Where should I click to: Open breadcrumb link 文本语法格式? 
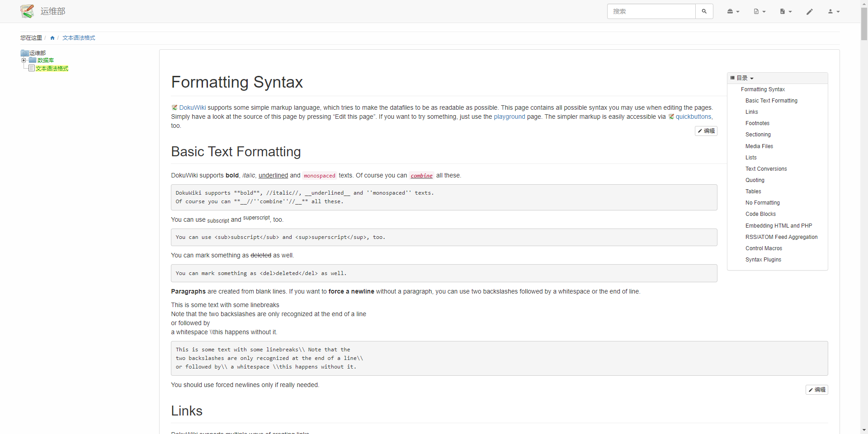point(79,38)
